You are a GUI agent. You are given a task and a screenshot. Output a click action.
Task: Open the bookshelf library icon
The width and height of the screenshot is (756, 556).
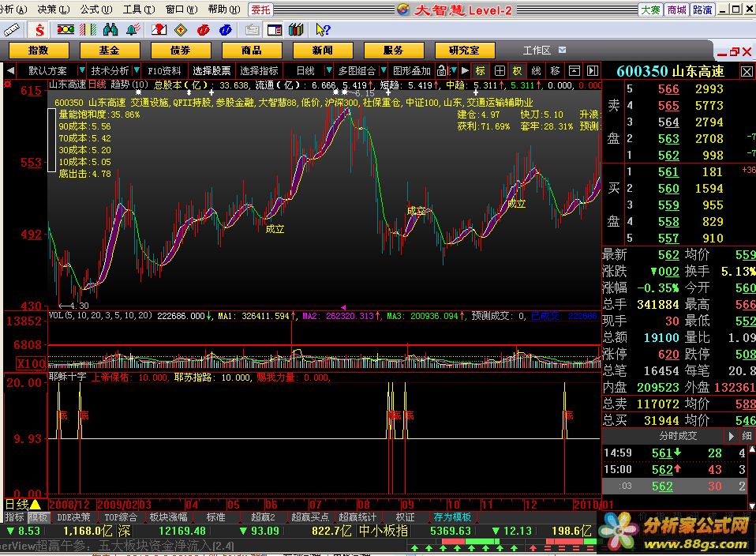(297, 30)
